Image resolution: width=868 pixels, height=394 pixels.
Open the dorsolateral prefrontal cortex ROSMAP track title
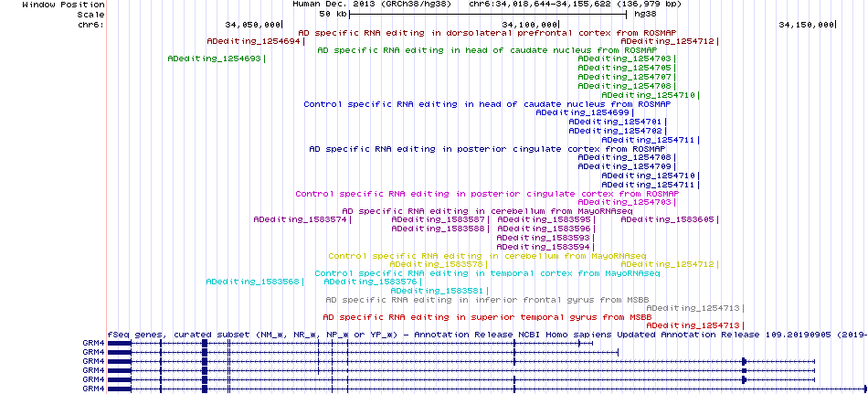[x=487, y=33]
